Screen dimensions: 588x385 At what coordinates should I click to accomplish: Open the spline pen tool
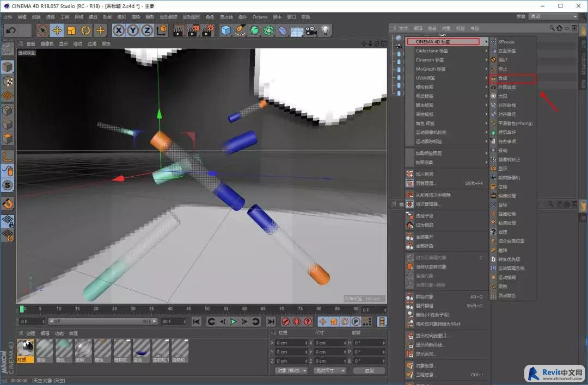pos(240,30)
